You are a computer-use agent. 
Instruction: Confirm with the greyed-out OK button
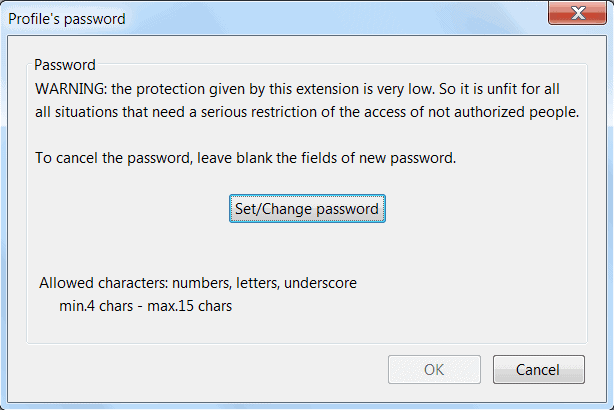pos(434,370)
